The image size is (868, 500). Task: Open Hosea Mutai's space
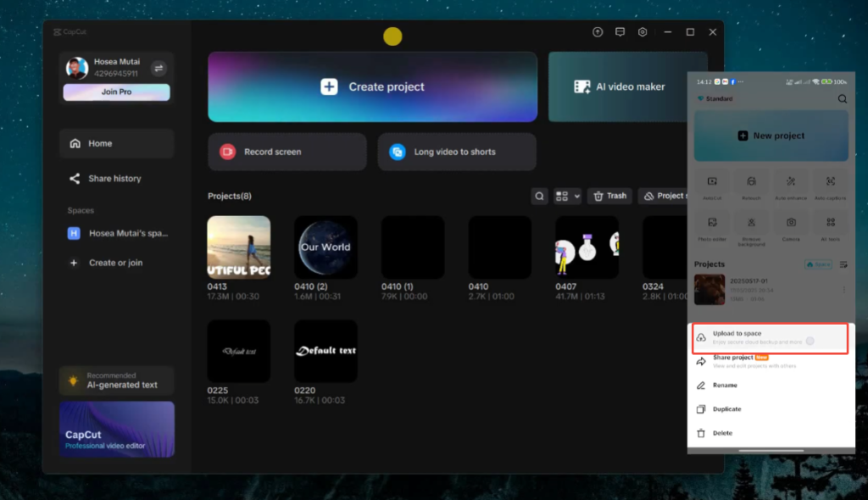(x=117, y=233)
